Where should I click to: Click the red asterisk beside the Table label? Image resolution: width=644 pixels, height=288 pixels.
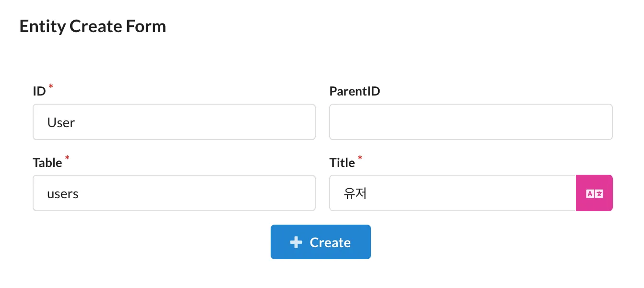67,158
